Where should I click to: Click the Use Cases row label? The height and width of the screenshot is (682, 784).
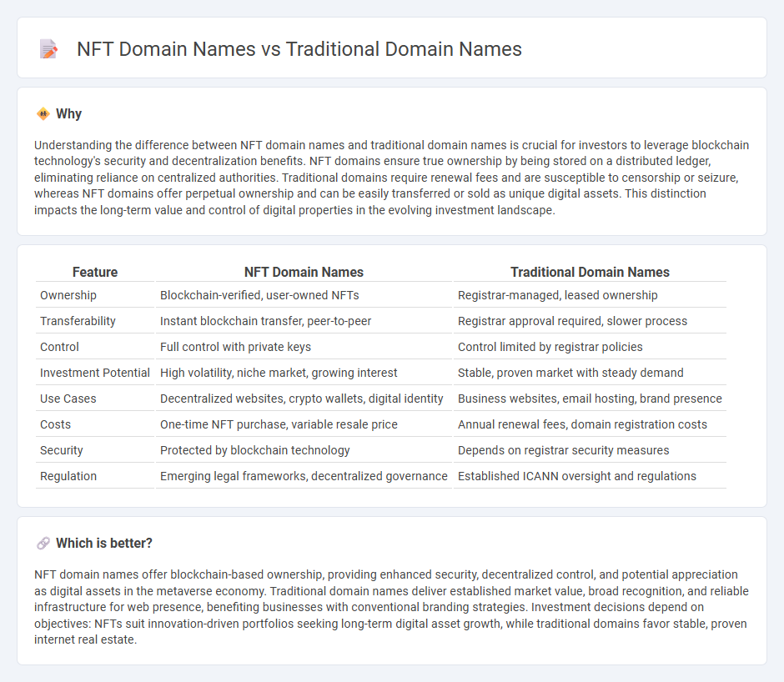point(68,399)
